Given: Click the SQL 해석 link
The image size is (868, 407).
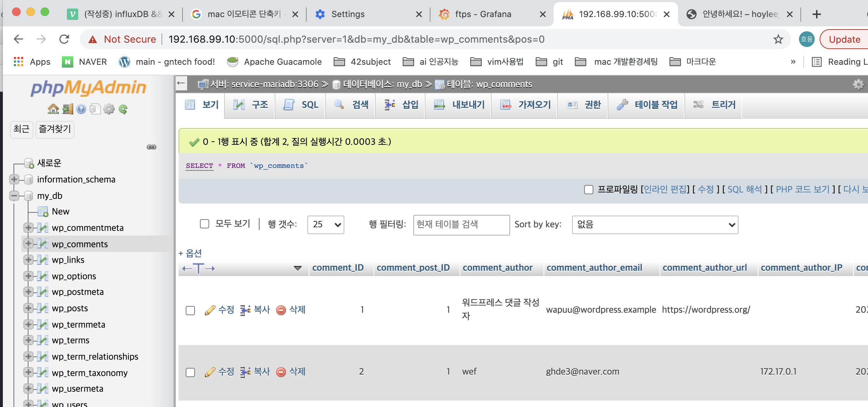Looking at the screenshot, I should click(x=744, y=189).
